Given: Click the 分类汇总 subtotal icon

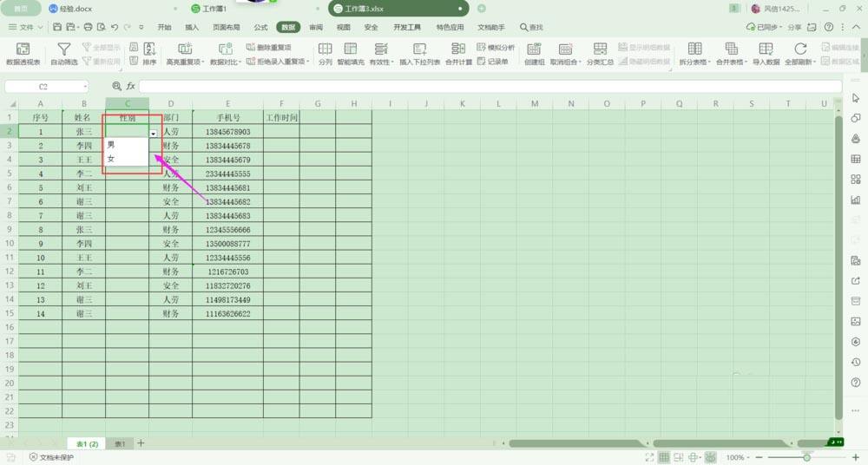Looking at the screenshot, I should point(600,49).
